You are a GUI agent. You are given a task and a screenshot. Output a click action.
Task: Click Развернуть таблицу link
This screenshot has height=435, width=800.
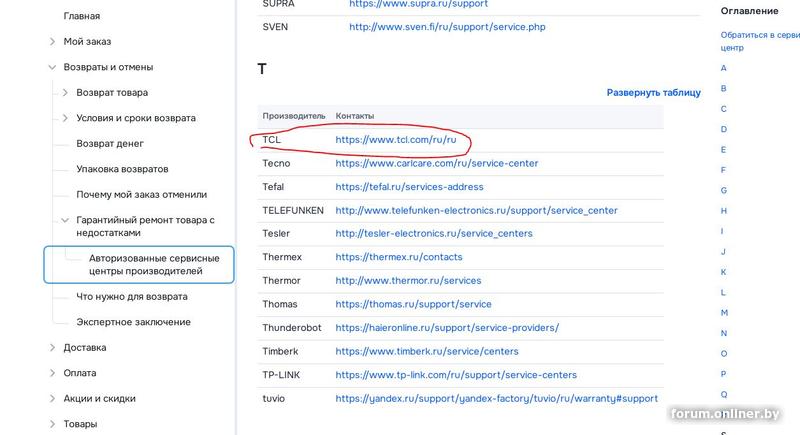tap(653, 93)
